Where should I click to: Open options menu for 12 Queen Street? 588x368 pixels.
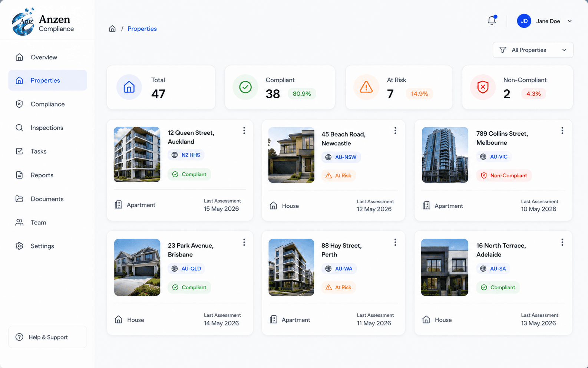(244, 131)
